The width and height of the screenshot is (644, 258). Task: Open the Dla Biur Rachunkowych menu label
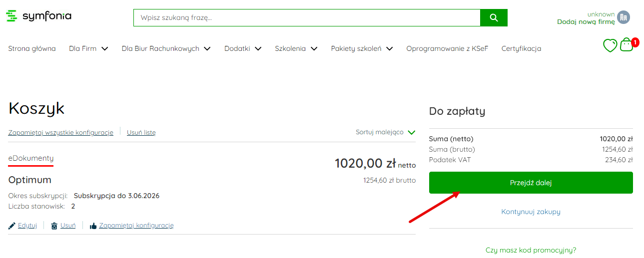click(x=160, y=49)
